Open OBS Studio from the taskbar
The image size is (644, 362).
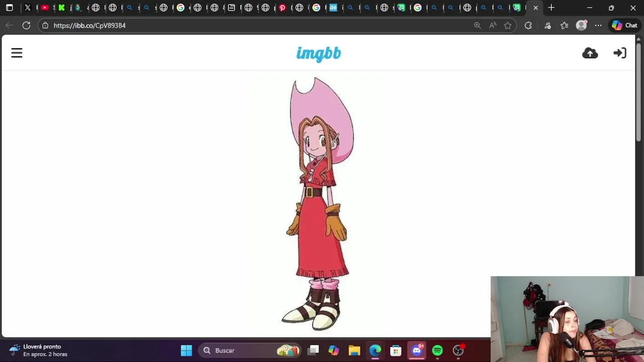pos(458,350)
